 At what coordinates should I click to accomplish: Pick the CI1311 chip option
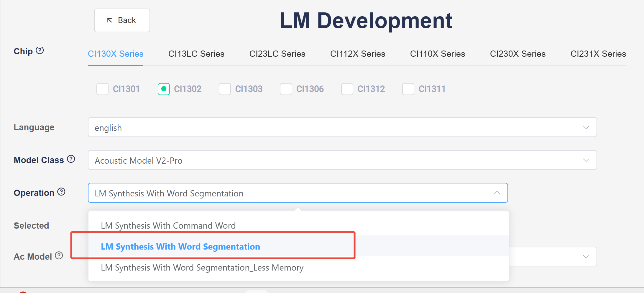click(x=408, y=89)
